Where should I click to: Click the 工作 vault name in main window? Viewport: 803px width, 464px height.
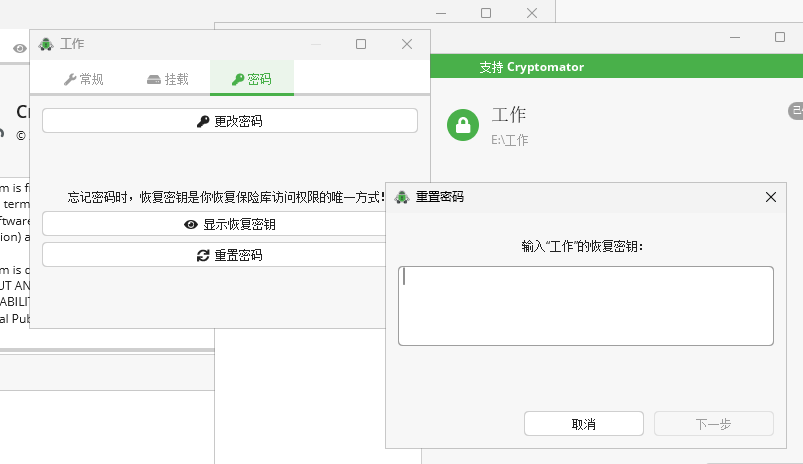pos(509,114)
